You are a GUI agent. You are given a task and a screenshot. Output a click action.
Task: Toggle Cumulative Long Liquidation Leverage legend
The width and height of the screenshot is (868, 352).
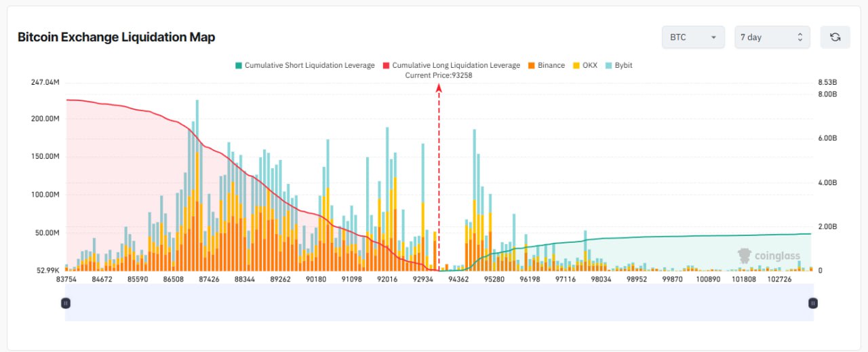point(456,65)
